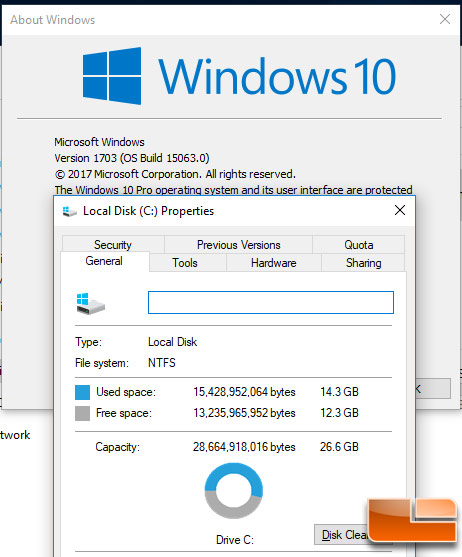Click the gray Free space color swatch
462x557 pixels.
(x=82, y=413)
